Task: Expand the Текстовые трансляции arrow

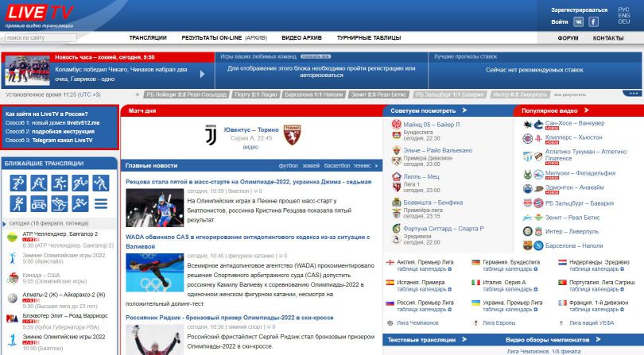Action: 464,339
